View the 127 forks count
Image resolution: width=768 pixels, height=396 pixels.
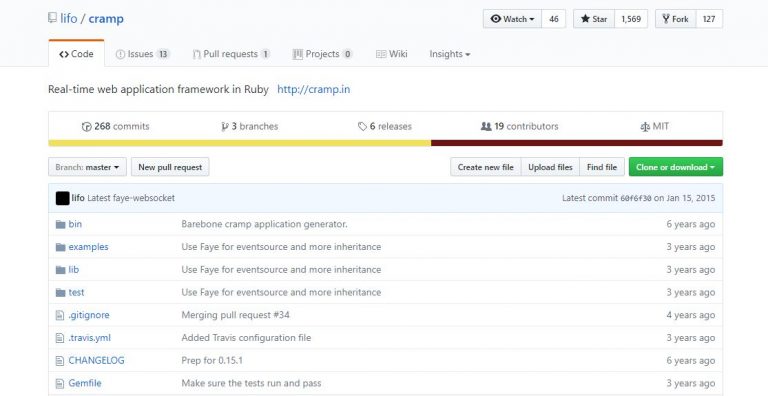point(709,19)
